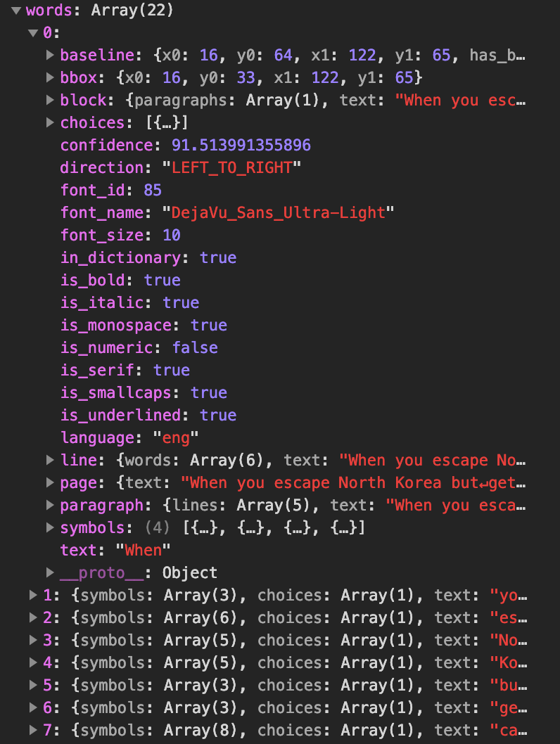Expand array item 7 with Array(8) symbols

(33, 730)
